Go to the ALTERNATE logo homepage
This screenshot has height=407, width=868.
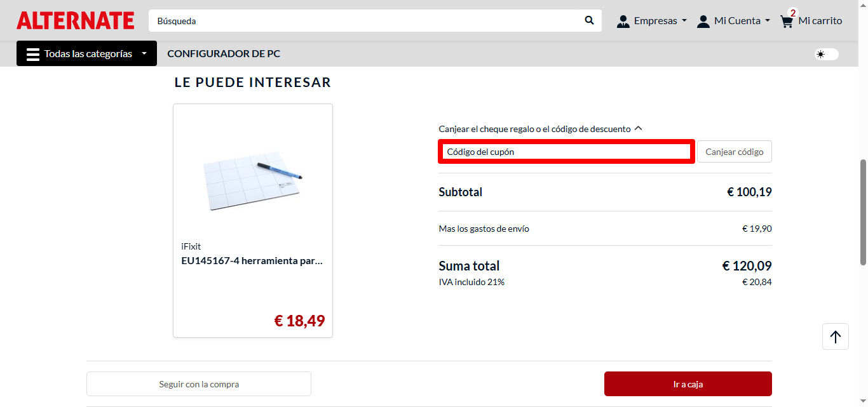pyautogui.click(x=76, y=20)
